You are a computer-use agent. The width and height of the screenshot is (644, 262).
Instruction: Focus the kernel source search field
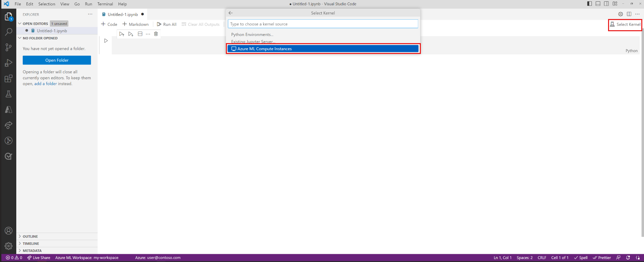(x=323, y=24)
